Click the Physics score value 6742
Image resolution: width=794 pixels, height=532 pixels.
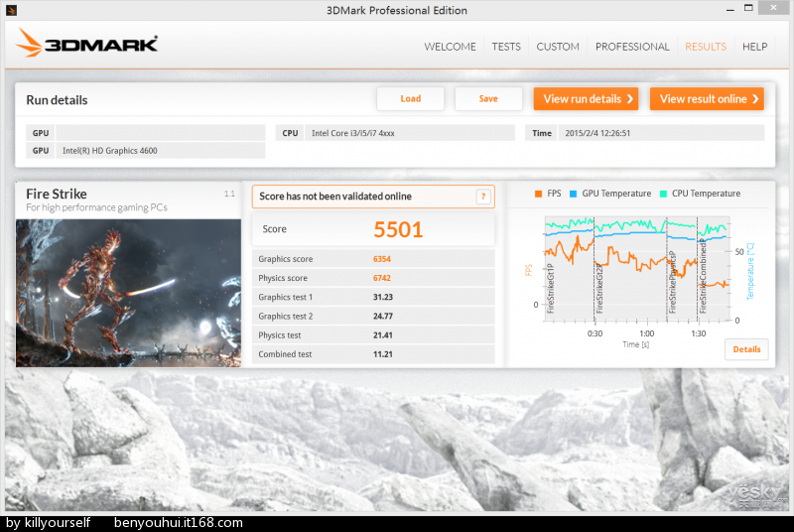tap(382, 278)
